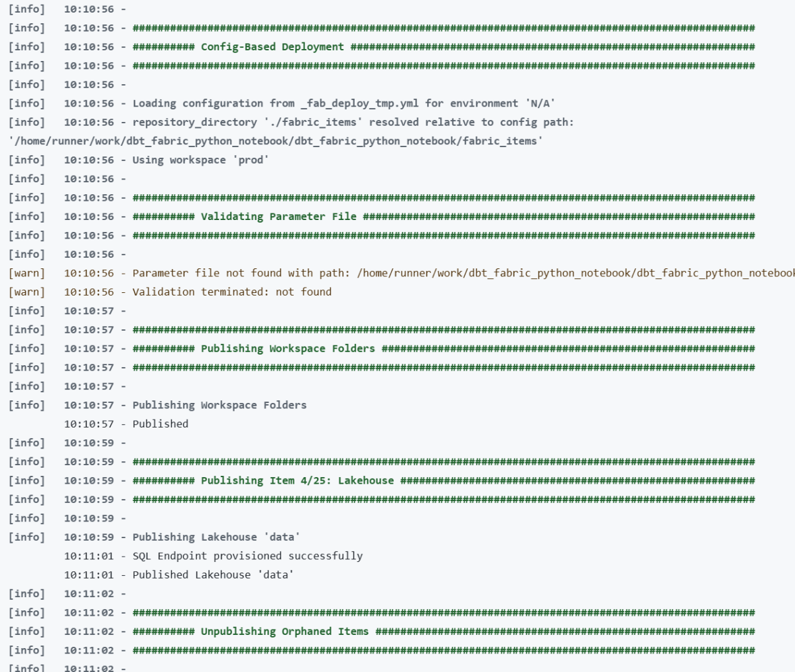Click the 10:11:01 timestamp beside 'SQL Endpoint'
The width and height of the screenshot is (795, 672).
pos(92,555)
